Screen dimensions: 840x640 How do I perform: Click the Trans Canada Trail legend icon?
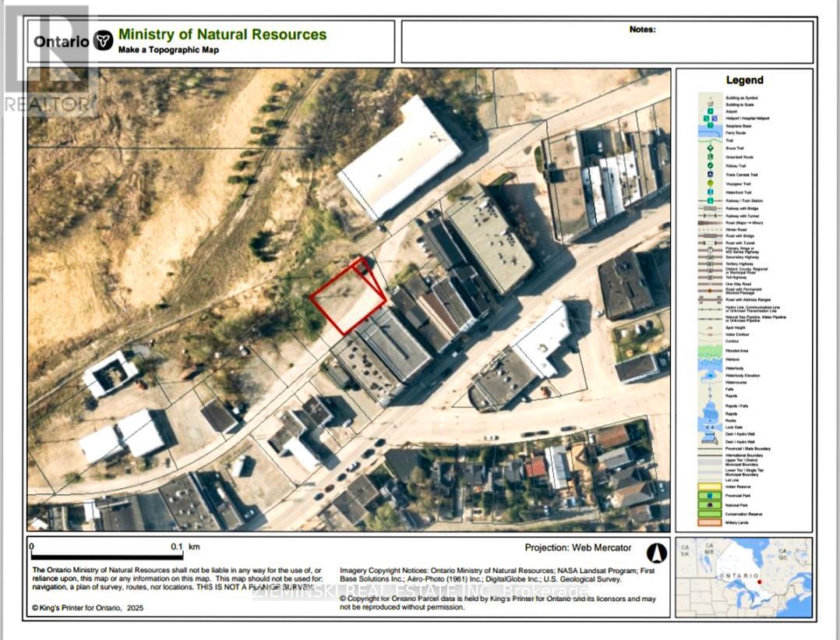[x=710, y=174]
